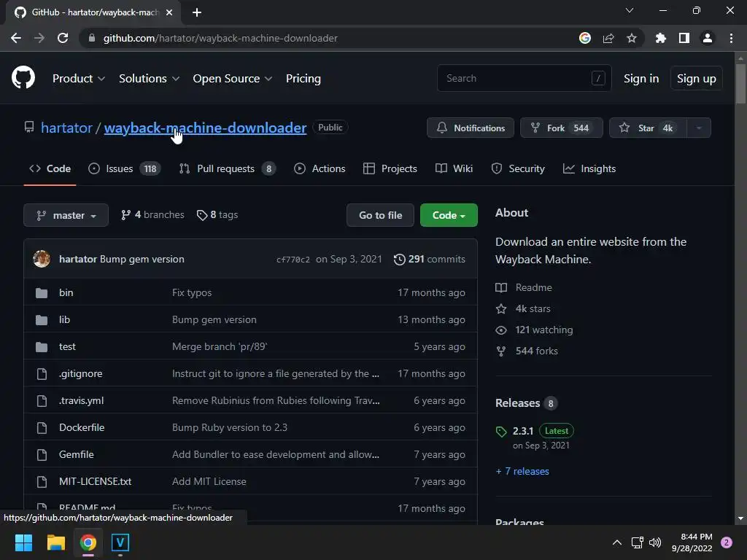Open the Readme link in About

[524, 287]
